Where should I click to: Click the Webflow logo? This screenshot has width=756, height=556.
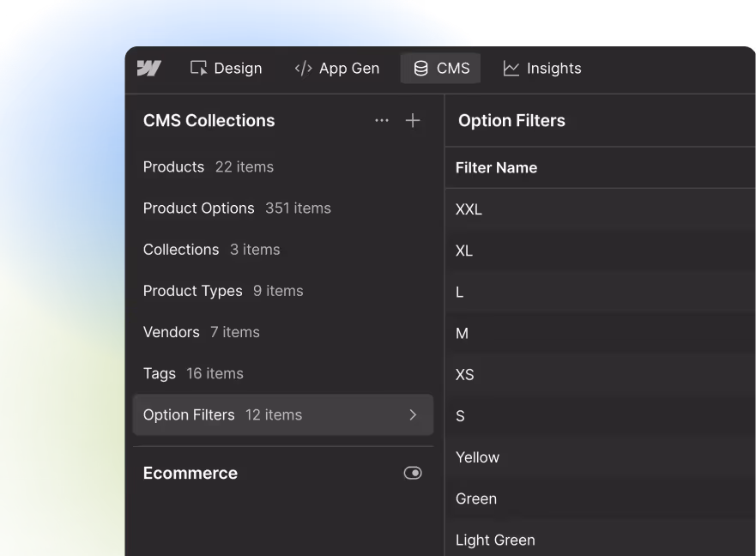[x=149, y=69]
